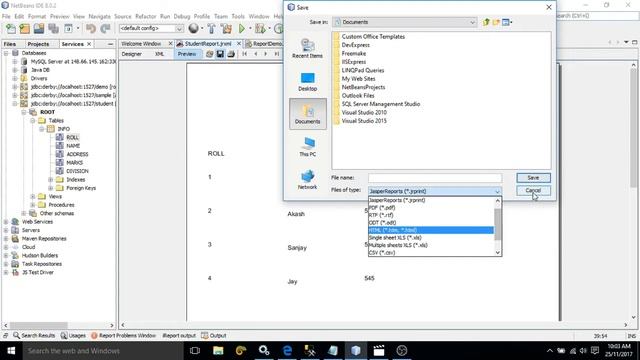Select Recent Items in Save dialog sidebar

(307, 48)
